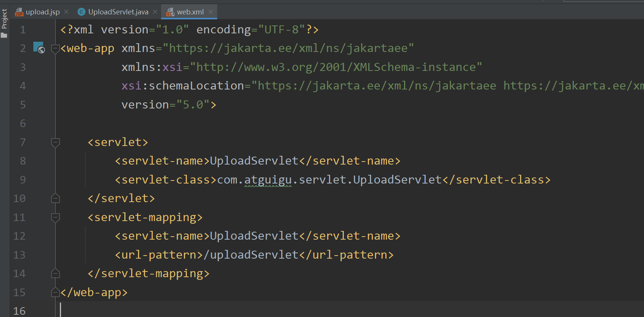Image resolution: width=644 pixels, height=317 pixels.
Task: Click the underlined atguigu package name
Action: point(268,180)
